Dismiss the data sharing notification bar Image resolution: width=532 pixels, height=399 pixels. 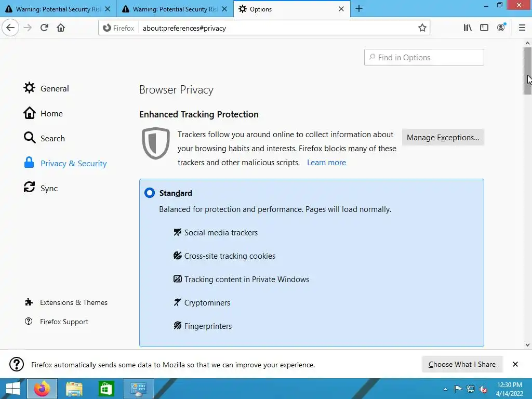pyautogui.click(x=515, y=364)
